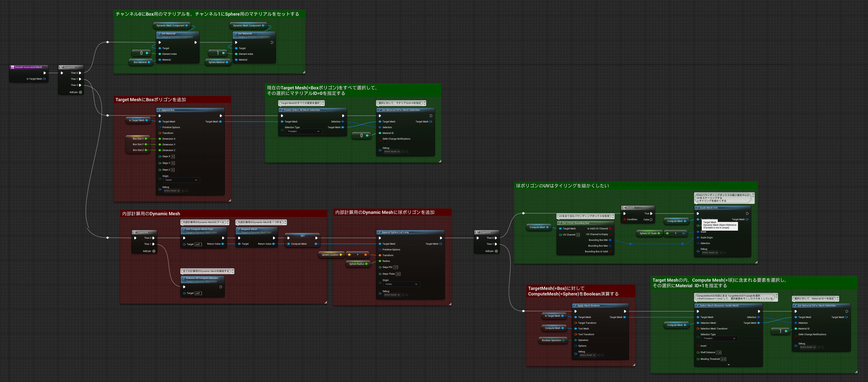868x382 pixels.
Task: Click the orange Transform pin on Append Box
Action: pos(160,133)
